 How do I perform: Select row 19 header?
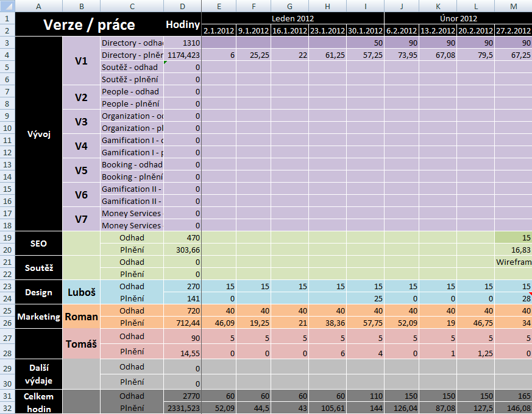7,237
